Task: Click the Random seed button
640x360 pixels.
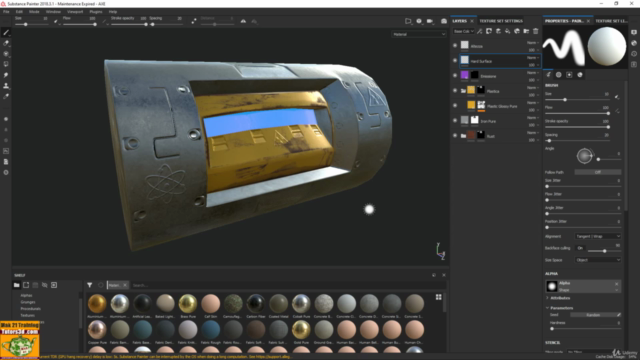Action: pos(593,315)
